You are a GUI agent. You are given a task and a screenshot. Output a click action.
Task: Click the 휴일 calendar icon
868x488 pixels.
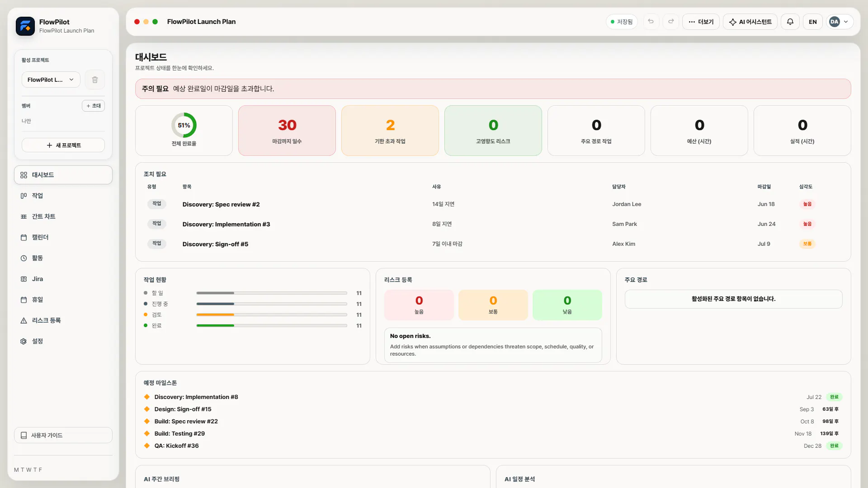24,300
